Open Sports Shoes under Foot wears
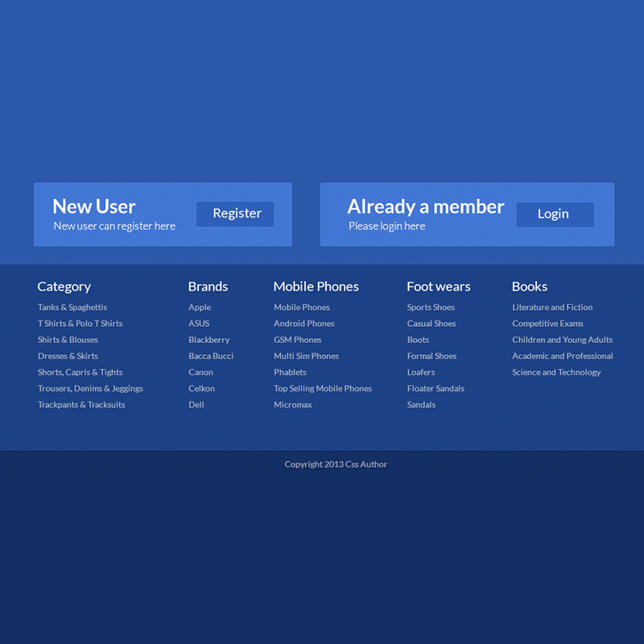644x644 pixels. 431,308
